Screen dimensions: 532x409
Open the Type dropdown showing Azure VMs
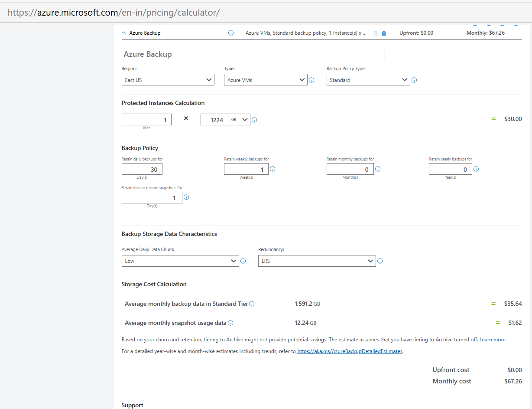(x=266, y=80)
